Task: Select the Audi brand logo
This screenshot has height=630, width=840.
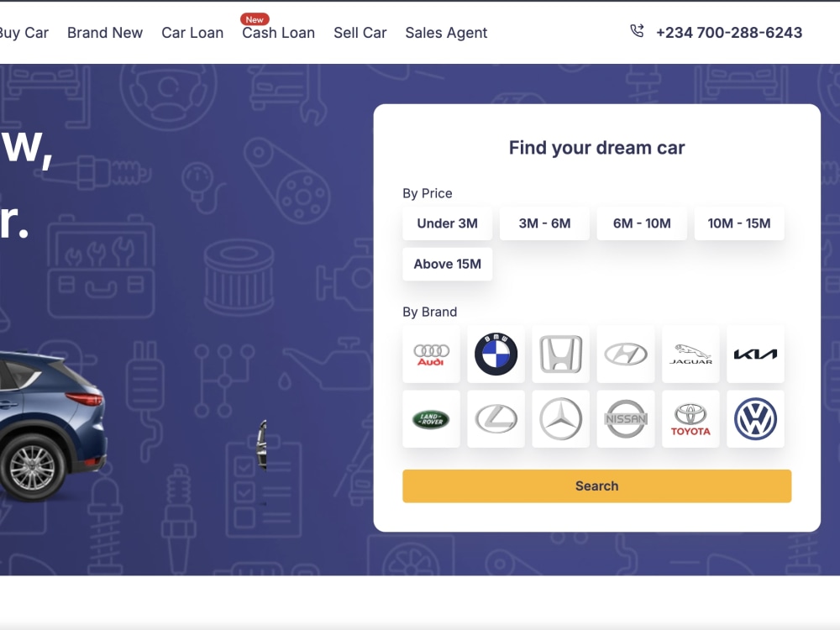Action: pyautogui.click(x=431, y=354)
